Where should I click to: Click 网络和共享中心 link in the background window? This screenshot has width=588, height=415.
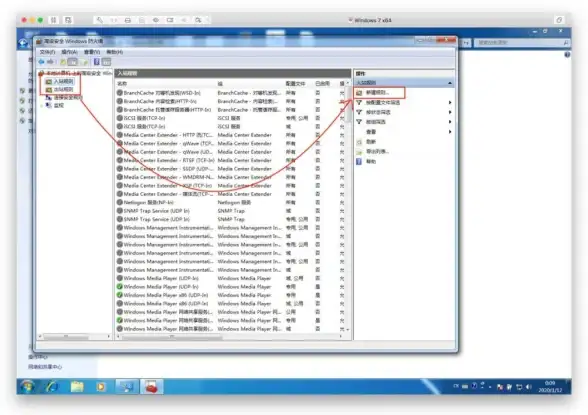point(45,367)
